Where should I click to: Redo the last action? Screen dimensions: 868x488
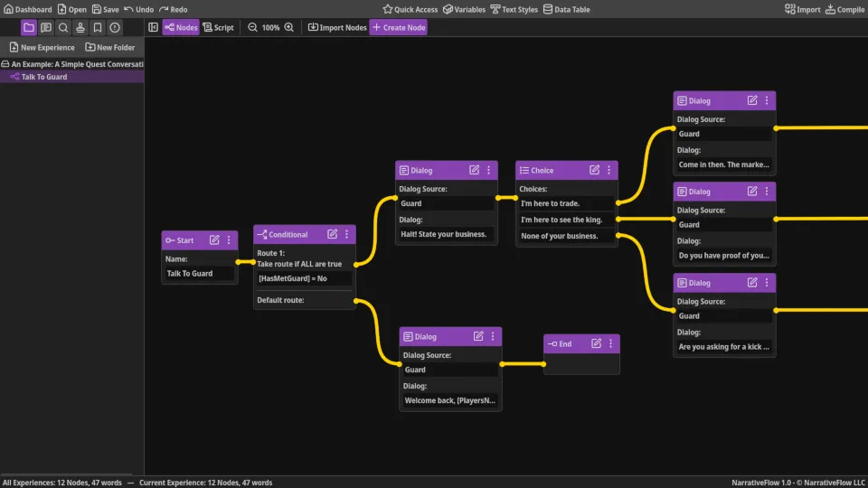coord(174,9)
